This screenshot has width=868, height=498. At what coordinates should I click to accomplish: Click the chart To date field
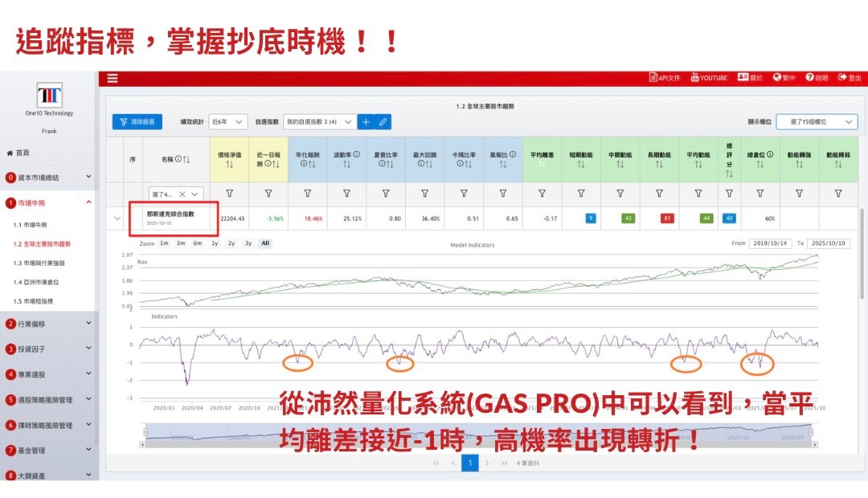click(828, 243)
